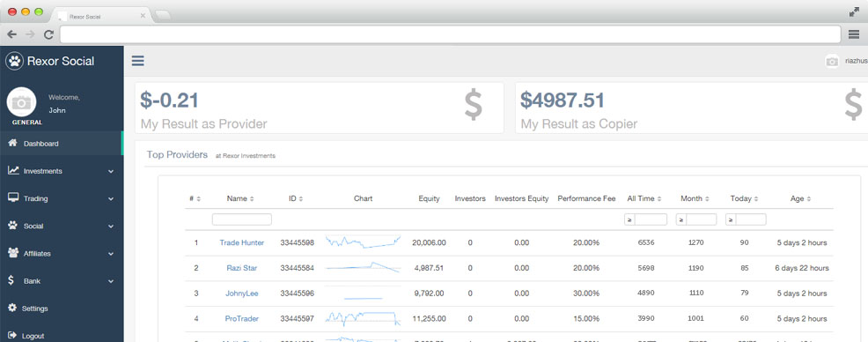Screen dimensions: 868x342
Task: Click the Dashboard home icon
Action: pyautogui.click(x=12, y=143)
